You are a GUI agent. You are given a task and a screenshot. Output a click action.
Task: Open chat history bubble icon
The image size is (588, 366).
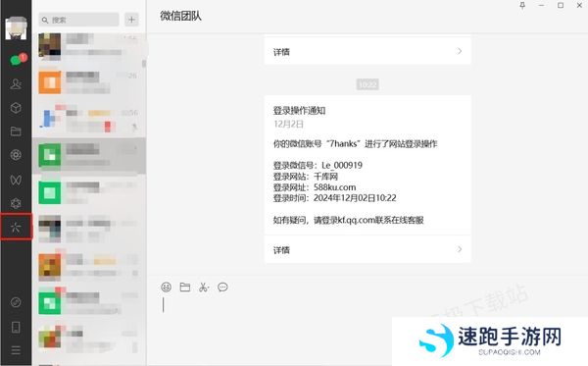[x=222, y=288]
